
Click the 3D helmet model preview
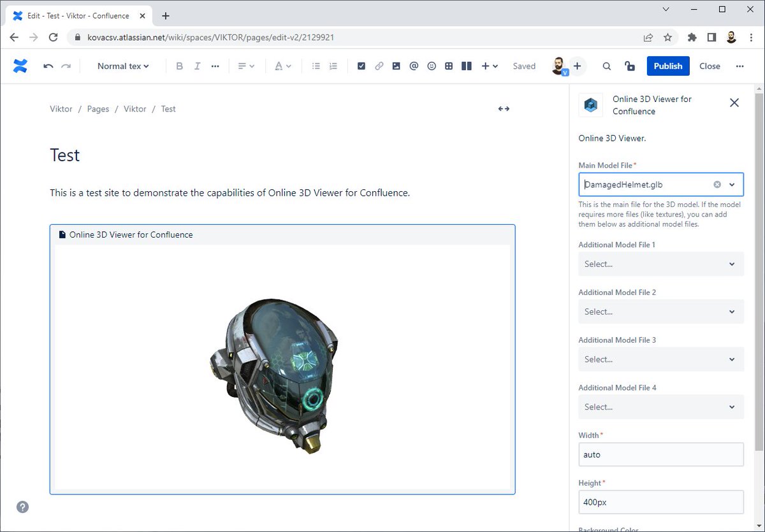pos(275,376)
